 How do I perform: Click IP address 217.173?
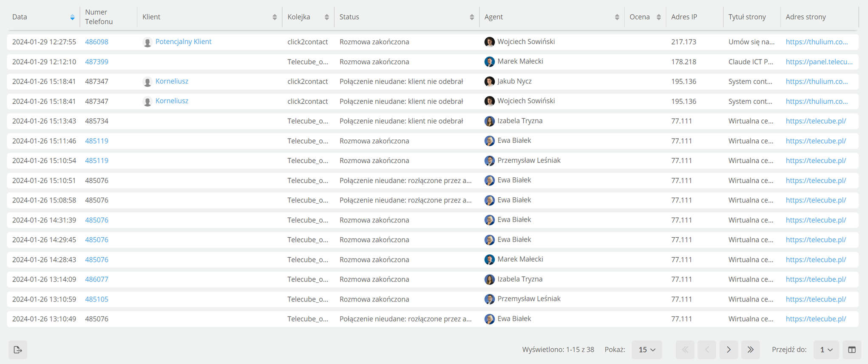[x=684, y=42]
